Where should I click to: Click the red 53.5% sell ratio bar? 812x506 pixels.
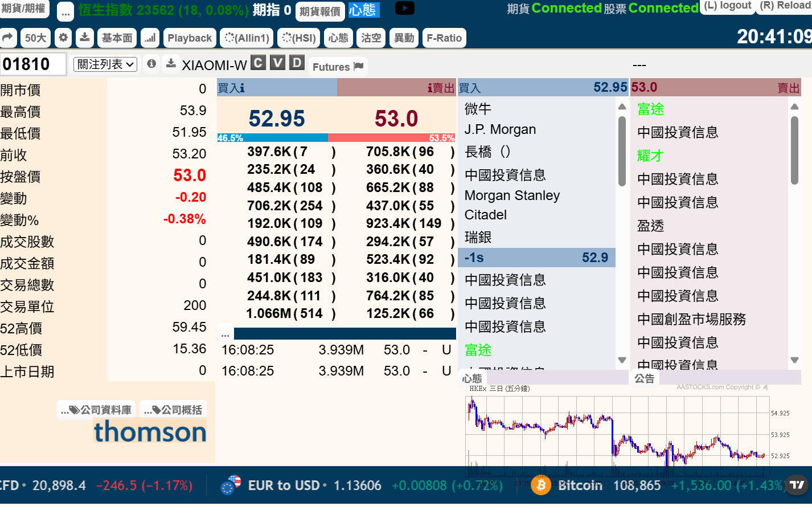coord(392,138)
